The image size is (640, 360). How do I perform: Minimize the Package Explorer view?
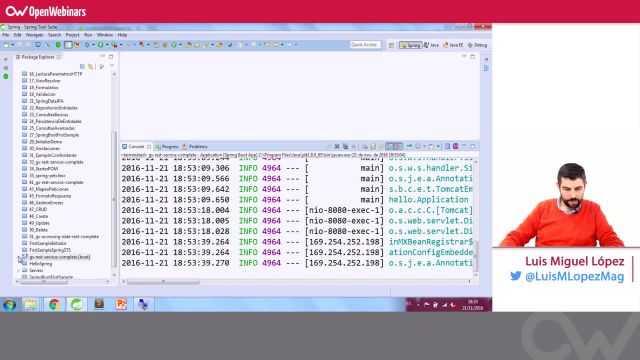pyautogui.click(x=102, y=56)
